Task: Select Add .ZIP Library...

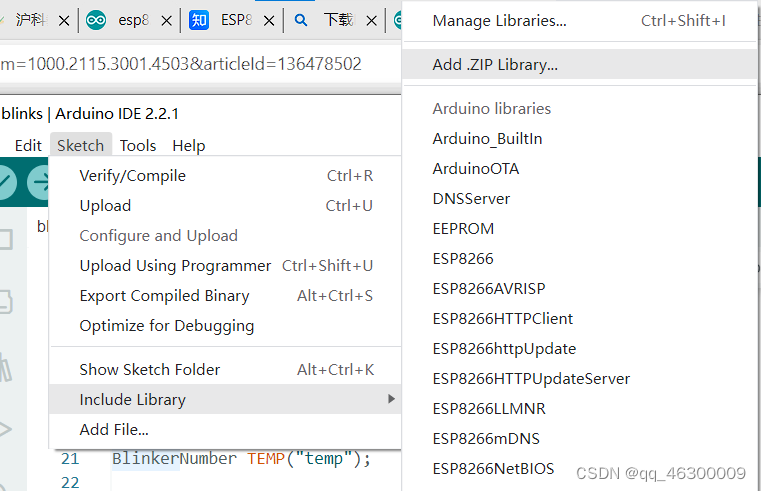Action: coord(579,65)
